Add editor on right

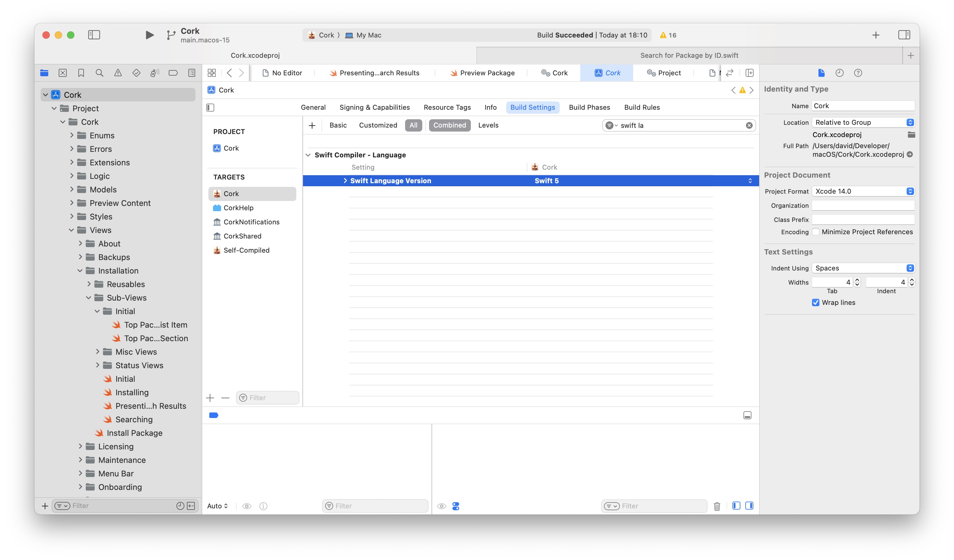pyautogui.click(x=749, y=73)
